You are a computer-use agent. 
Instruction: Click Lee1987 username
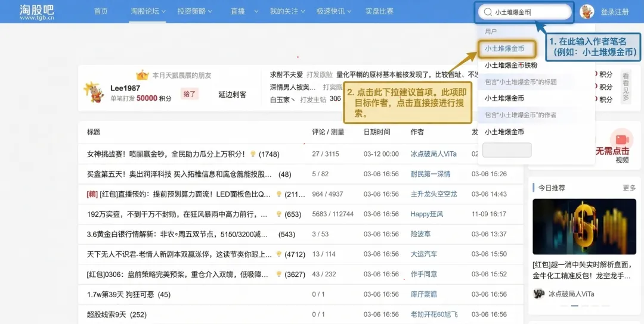tap(125, 88)
